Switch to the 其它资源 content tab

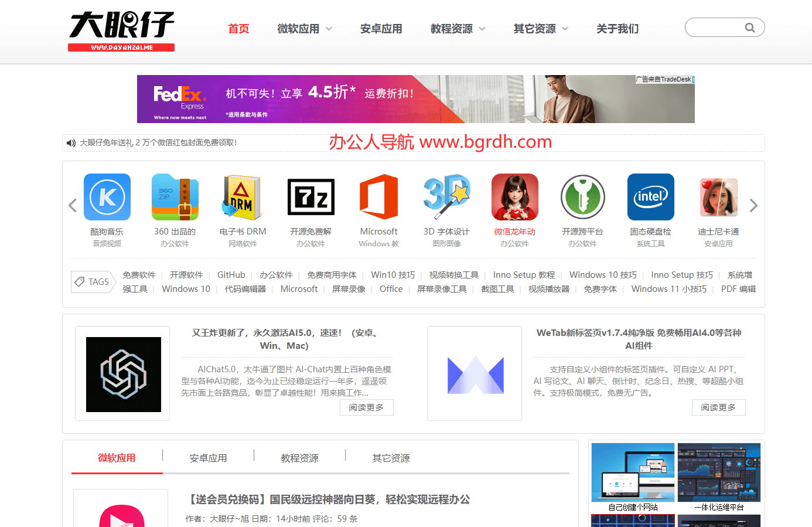(391, 458)
